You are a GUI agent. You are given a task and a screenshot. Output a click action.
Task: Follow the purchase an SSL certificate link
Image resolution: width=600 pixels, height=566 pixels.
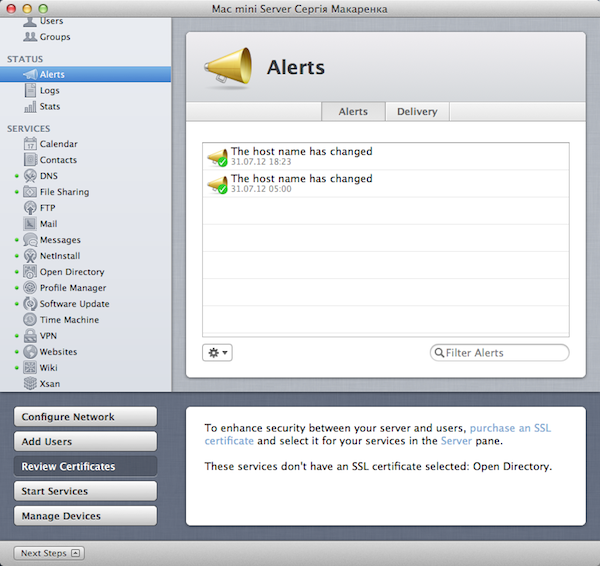pyautogui.click(x=510, y=428)
